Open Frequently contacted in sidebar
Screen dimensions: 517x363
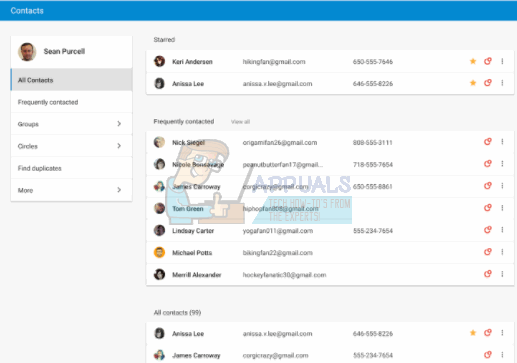[x=71, y=102]
